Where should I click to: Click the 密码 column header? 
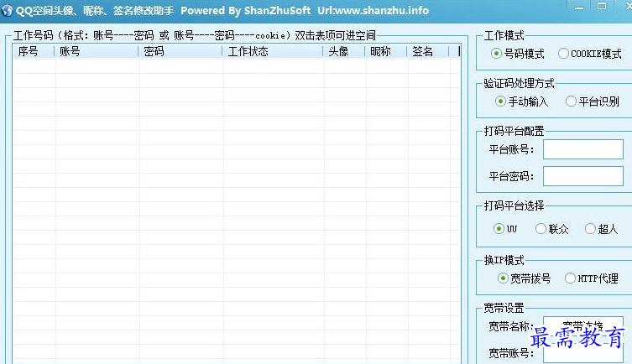coord(180,51)
